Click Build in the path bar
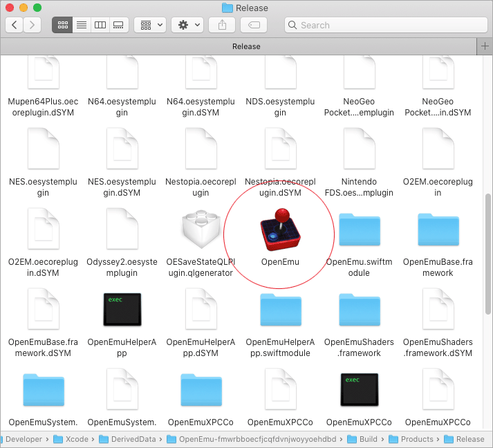The width and height of the screenshot is (493, 448). click(362, 439)
